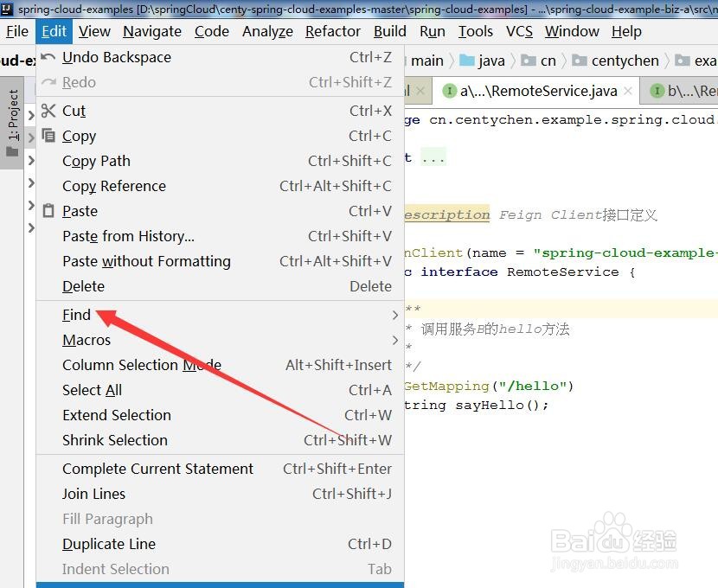Click java in the breadcrumb path
Image resolution: width=718 pixels, height=588 pixels.
coord(491,61)
